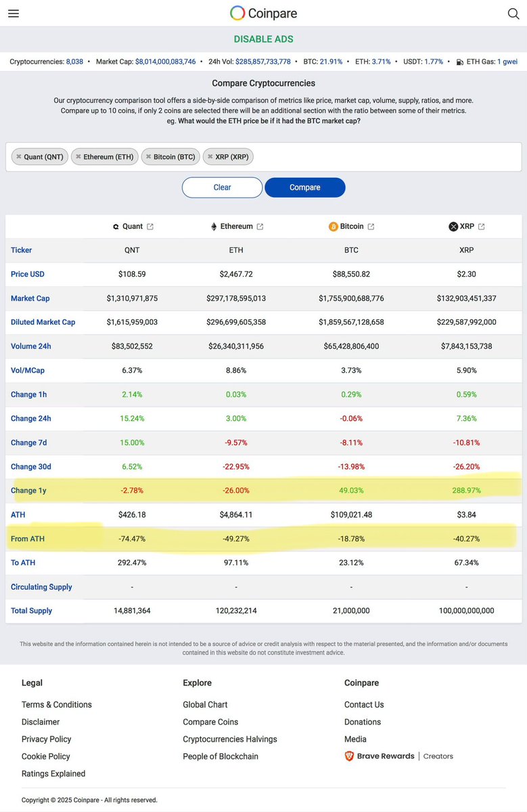Click the orange Bitcoin logo

334,227
